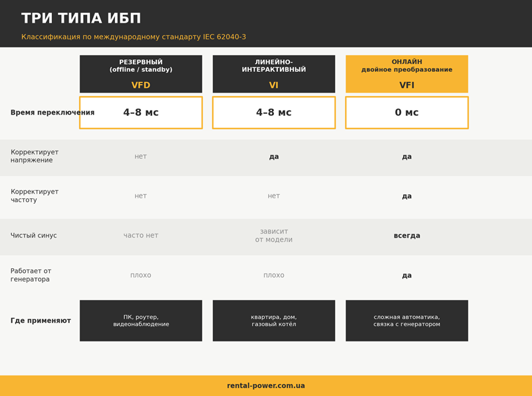Screen dimensions: 532x396
Task: Click "да" in voltage row under VI
Action: (274, 156)
